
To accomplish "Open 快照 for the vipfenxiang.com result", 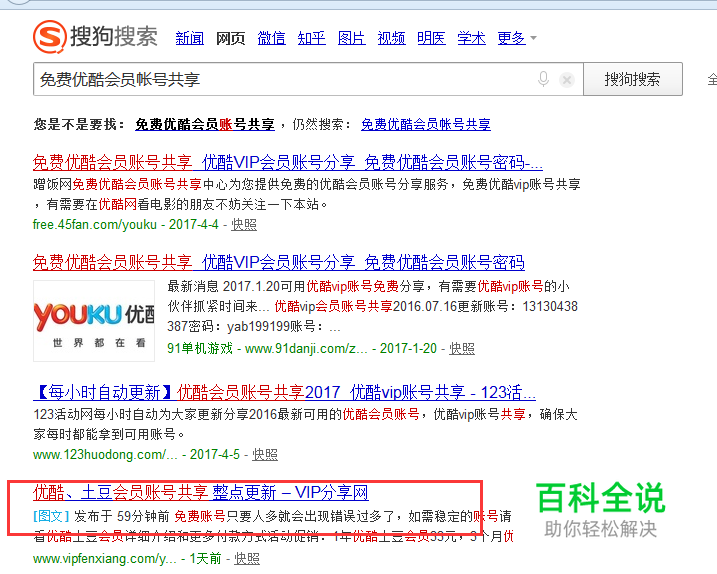I will [x=247, y=558].
